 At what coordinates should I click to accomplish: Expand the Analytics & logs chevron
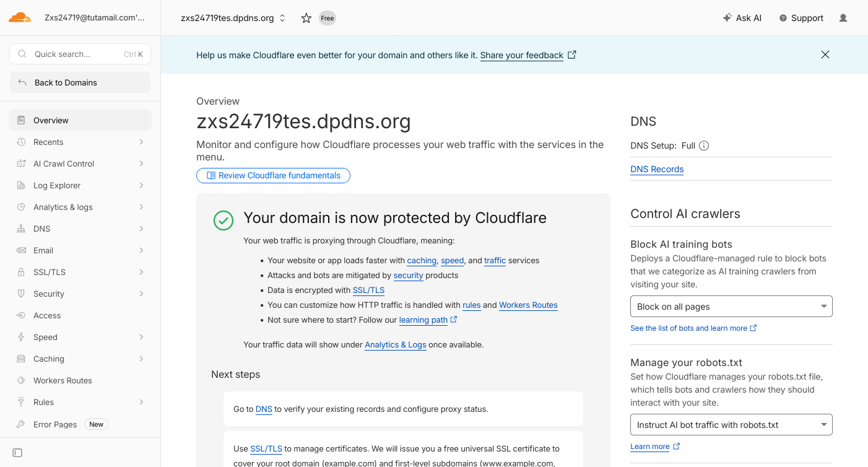[142, 207]
